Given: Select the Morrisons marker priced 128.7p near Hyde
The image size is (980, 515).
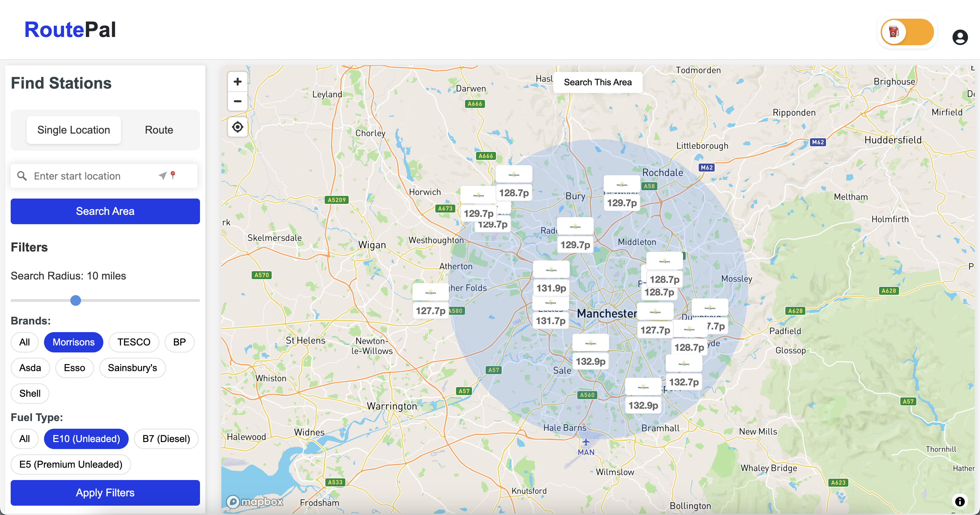Looking at the screenshot, I should (689, 329).
